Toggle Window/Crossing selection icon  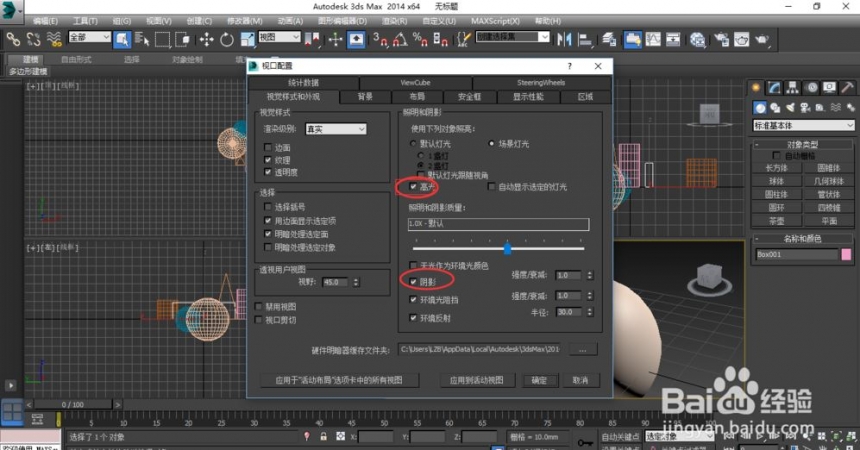pos(182,39)
